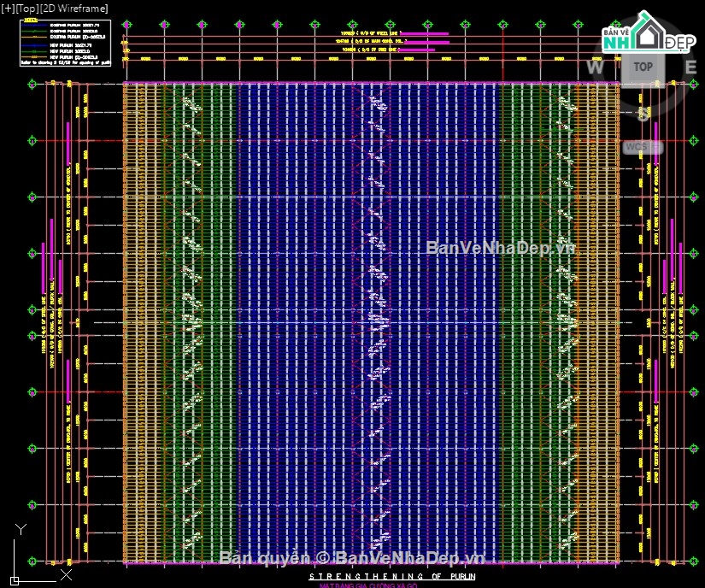Click the UCS icon origin square

click(x=15, y=581)
